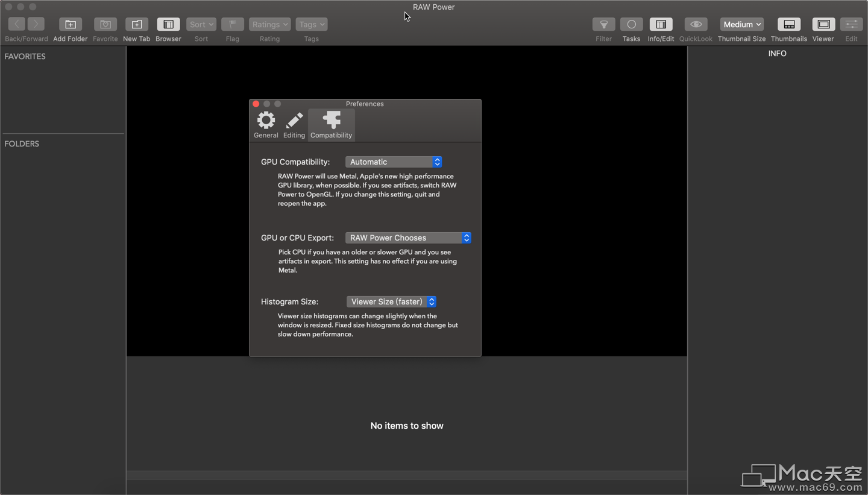868x495 pixels.
Task: Open a New Tab from the toolbar
Action: pyautogui.click(x=137, y=24)
